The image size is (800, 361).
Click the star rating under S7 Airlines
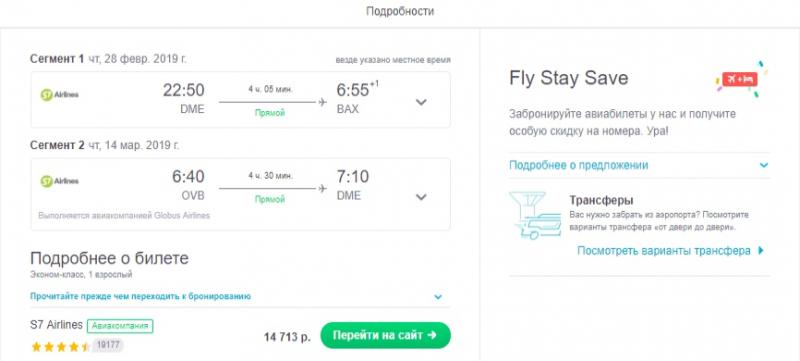point(61,347)
